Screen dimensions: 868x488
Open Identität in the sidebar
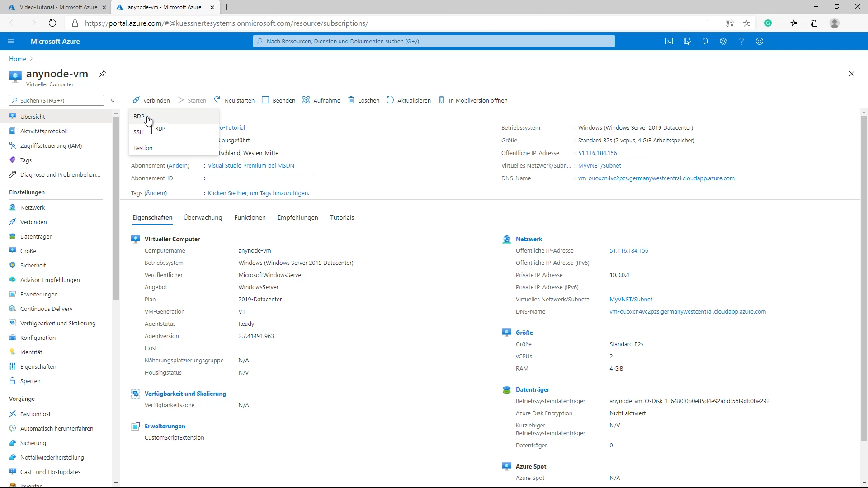point(56,352)
